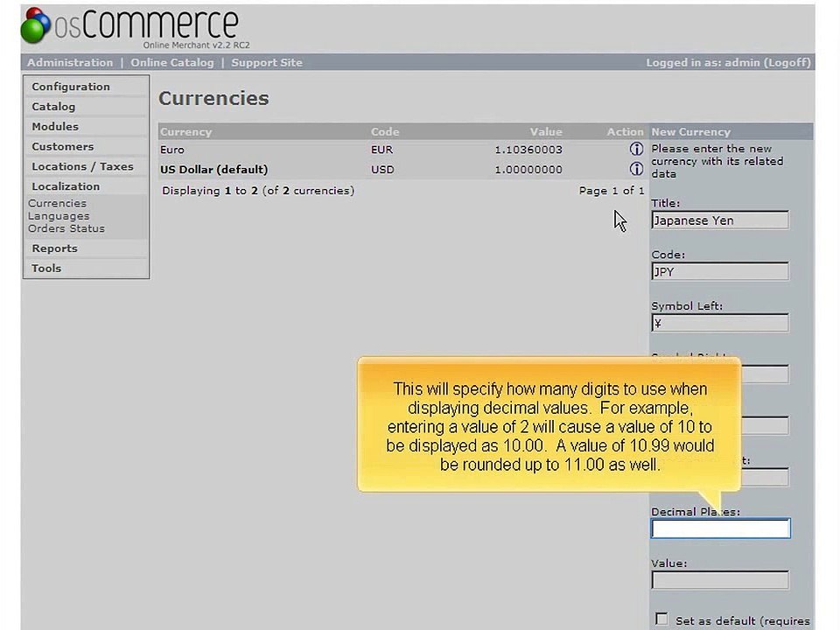Click the Logoff link

(x=787, y=62)
